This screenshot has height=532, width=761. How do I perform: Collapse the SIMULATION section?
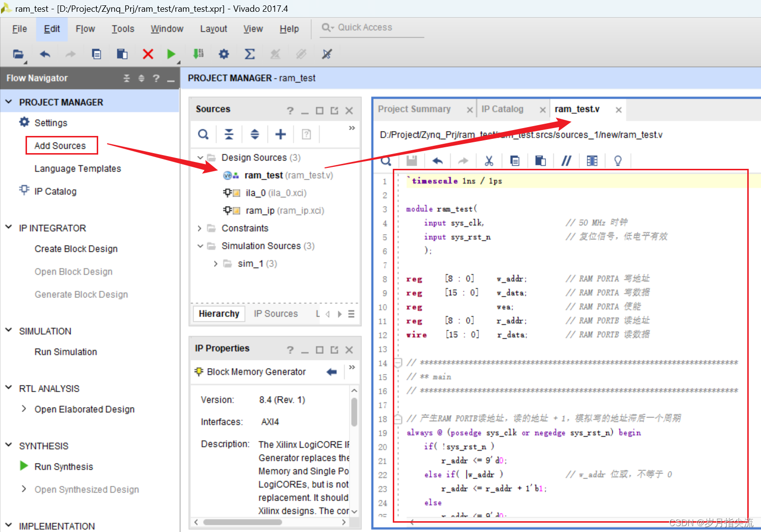coord(8,330)
